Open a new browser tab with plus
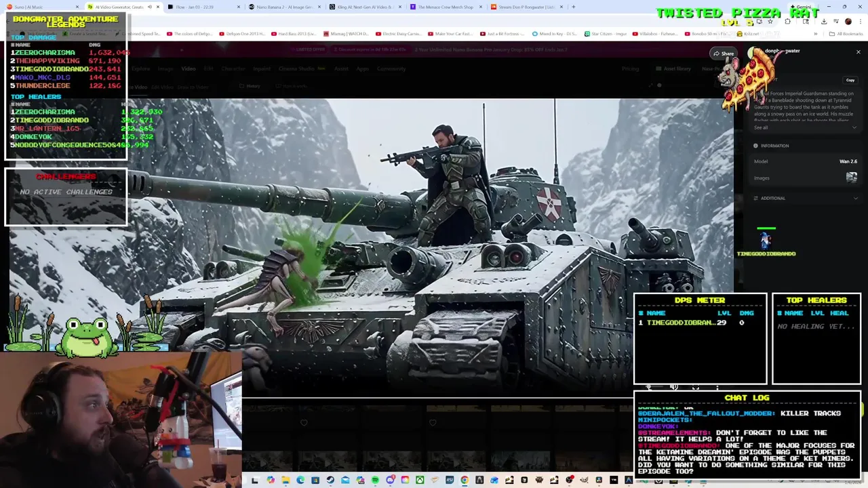The image size is (868, 488). tap(573, 7)
